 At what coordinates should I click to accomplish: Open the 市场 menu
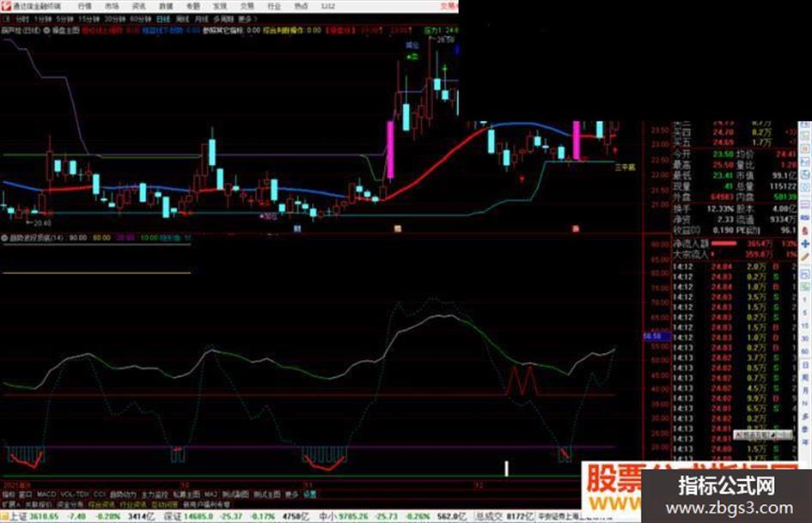(112, 6)
